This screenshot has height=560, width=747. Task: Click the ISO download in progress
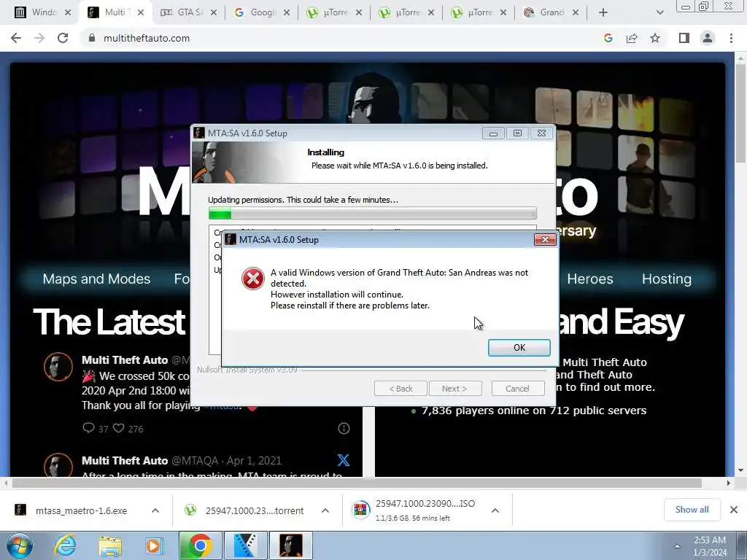[x=414, y=510]
